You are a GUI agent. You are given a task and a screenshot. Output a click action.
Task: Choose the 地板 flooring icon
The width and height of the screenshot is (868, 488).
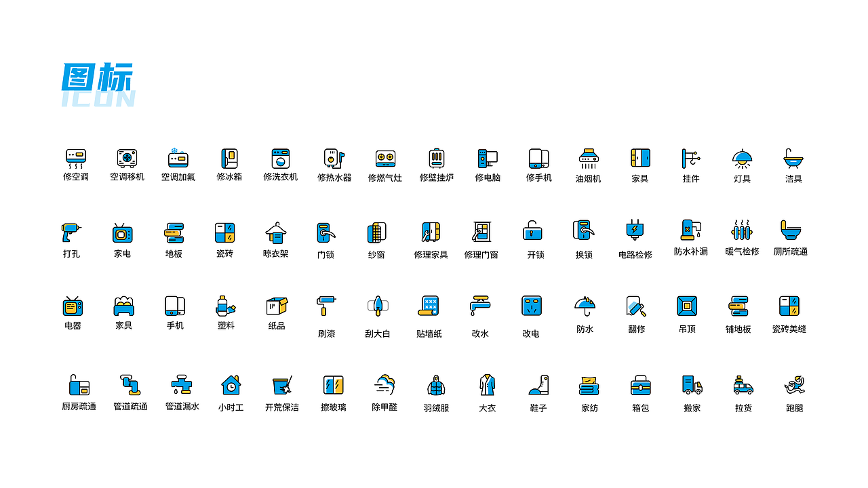tap(174, 233)
